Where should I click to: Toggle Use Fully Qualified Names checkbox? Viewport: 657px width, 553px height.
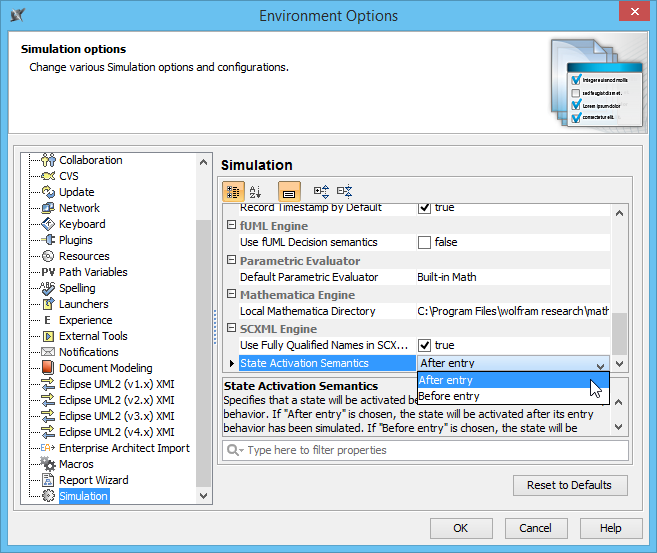[x=424, y=345]
